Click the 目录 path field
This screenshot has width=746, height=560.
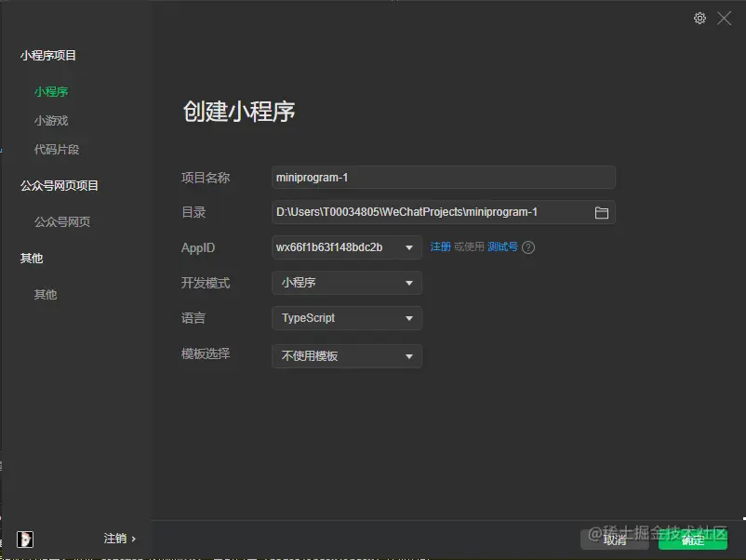pyautogui.click(x=443, y=212)
